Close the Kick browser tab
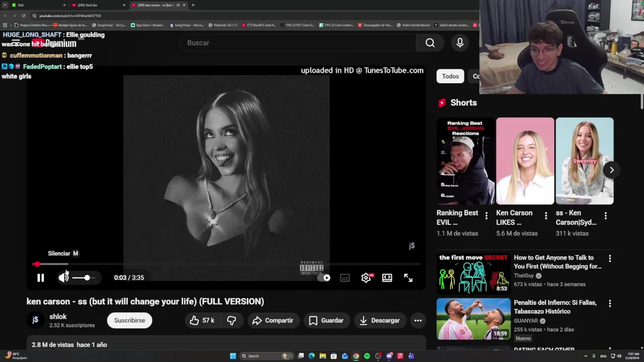Screen dimensions: 644x362 (x=64, y=5)
